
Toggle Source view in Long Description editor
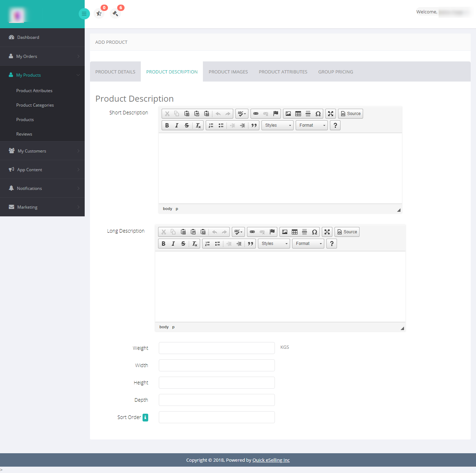point(347,232)
